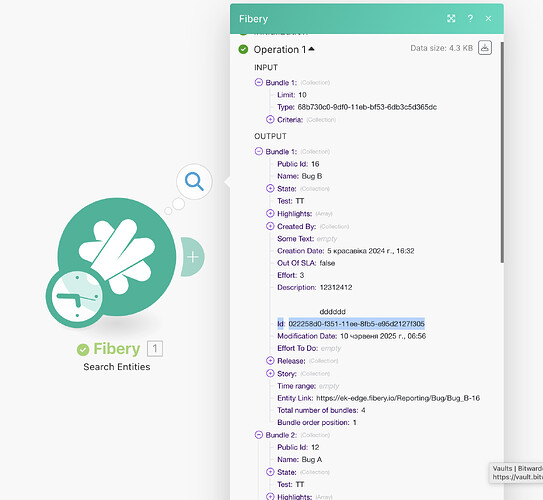Click the INPUT section heading

pos(266,67)
